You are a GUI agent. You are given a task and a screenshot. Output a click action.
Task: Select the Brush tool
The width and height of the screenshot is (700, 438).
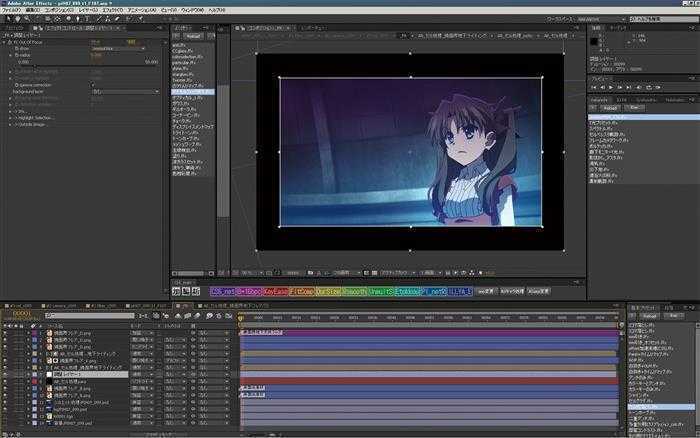pyautogui.click(x=98, y=19)
